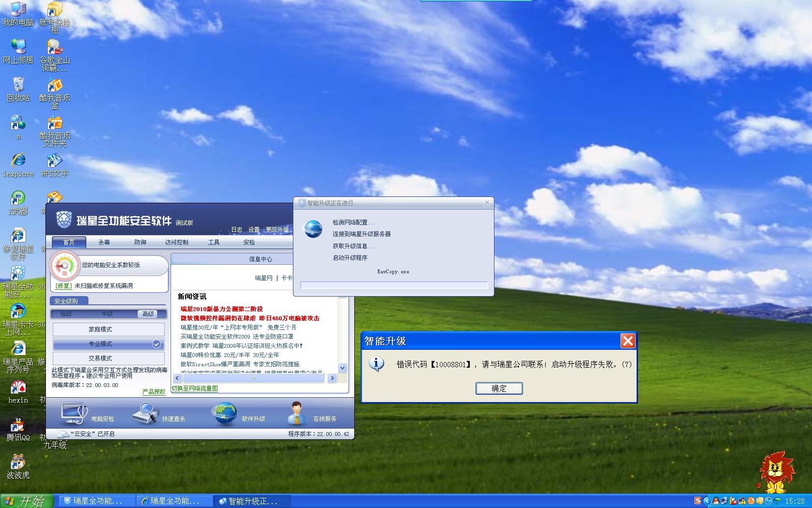This screenshot has width=812, height=508.
Task: Open the 电脑安检 computer checkup icon
Action: pos(74,414)
